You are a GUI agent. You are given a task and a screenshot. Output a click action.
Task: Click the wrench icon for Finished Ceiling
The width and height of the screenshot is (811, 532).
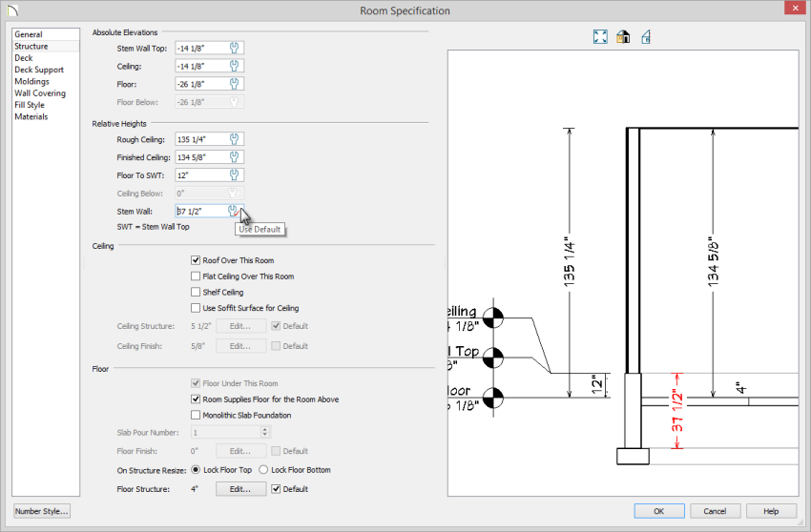click(235, 156)
